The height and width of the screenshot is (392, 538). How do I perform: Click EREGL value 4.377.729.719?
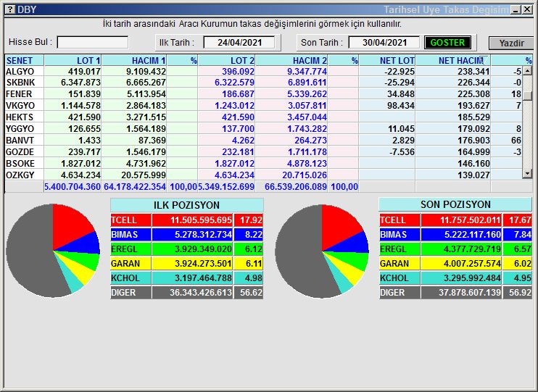pos(472,249)
